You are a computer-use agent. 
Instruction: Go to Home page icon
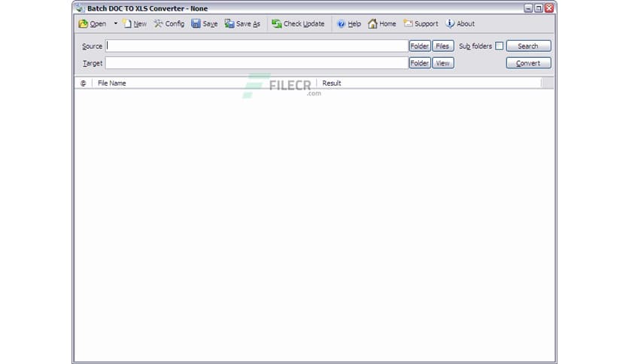(382, 24)
